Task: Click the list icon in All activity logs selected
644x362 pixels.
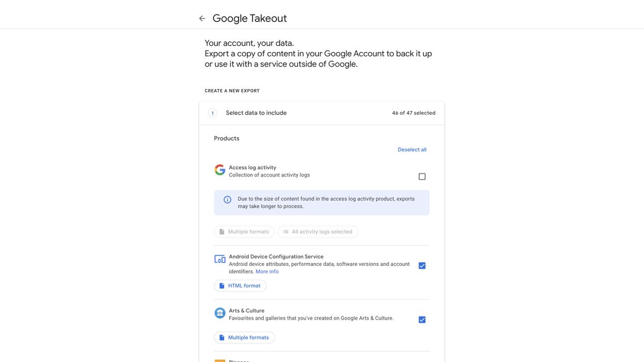Action: click(x=286, y=231)
